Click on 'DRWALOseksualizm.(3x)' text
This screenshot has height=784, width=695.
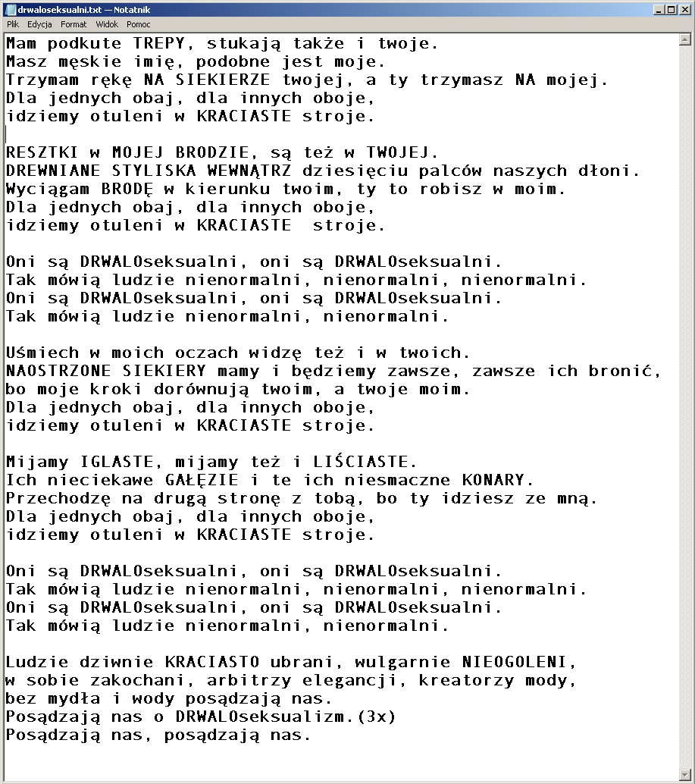tap(285, 717)
